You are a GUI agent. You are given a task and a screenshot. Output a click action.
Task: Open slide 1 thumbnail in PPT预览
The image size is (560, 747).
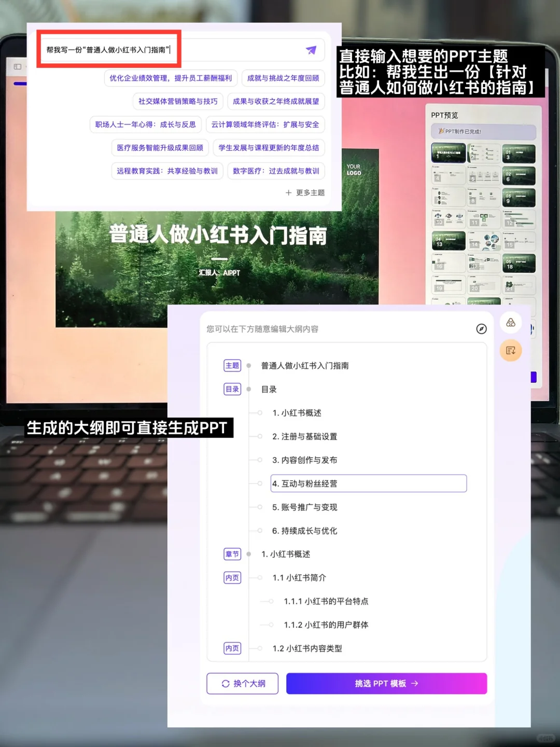pos(448,154)
